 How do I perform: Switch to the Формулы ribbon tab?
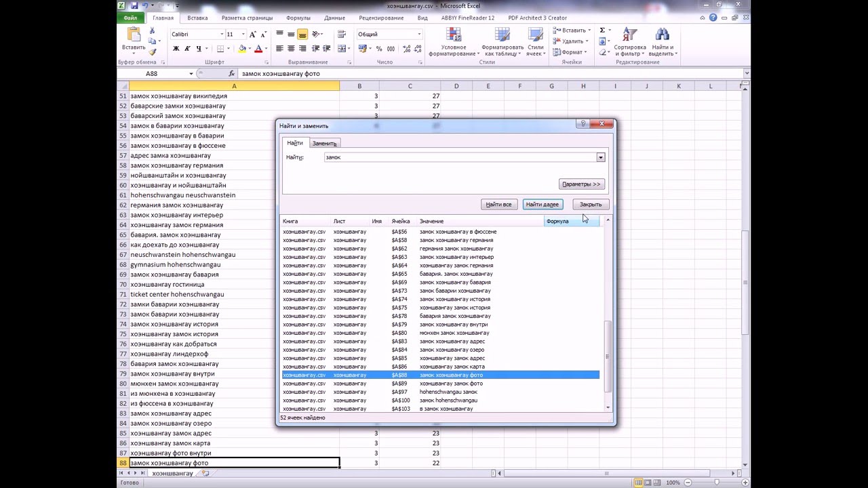298,18
